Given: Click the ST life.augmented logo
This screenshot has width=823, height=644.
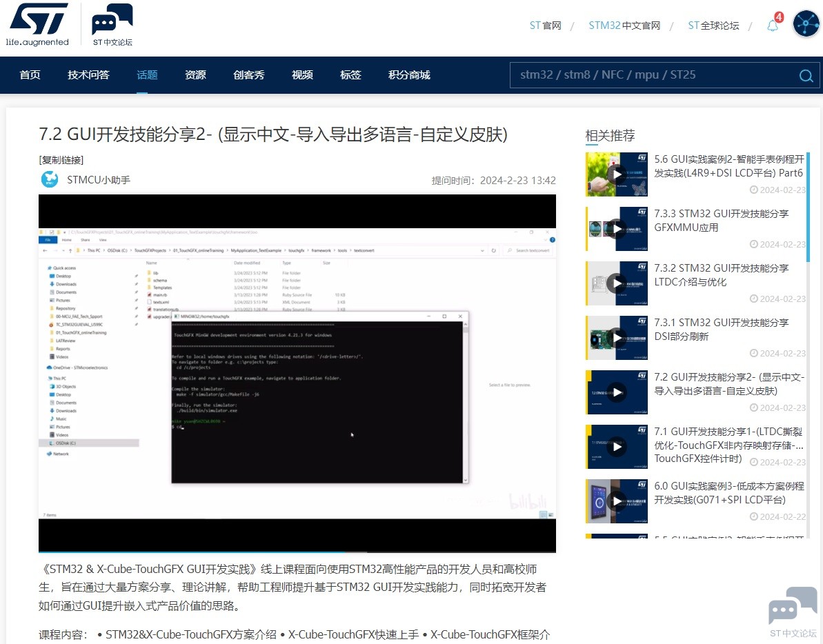Looking at the screenshot, I should coord(37,25).
